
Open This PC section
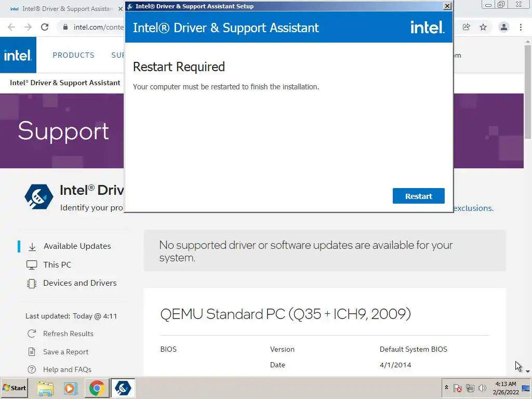point(57,264)
